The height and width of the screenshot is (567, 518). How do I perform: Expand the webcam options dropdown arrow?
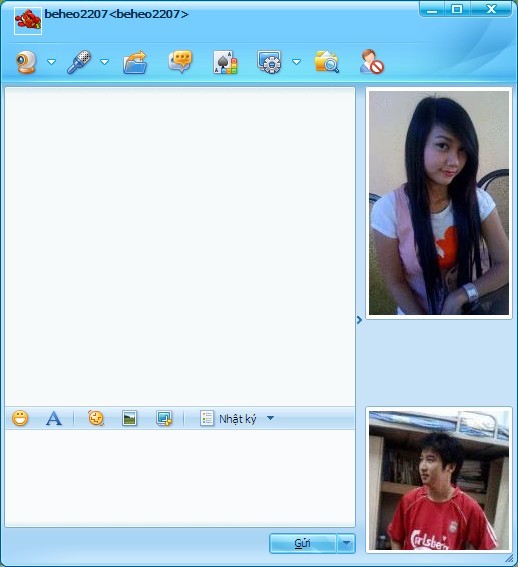click(x=52, y=62)
